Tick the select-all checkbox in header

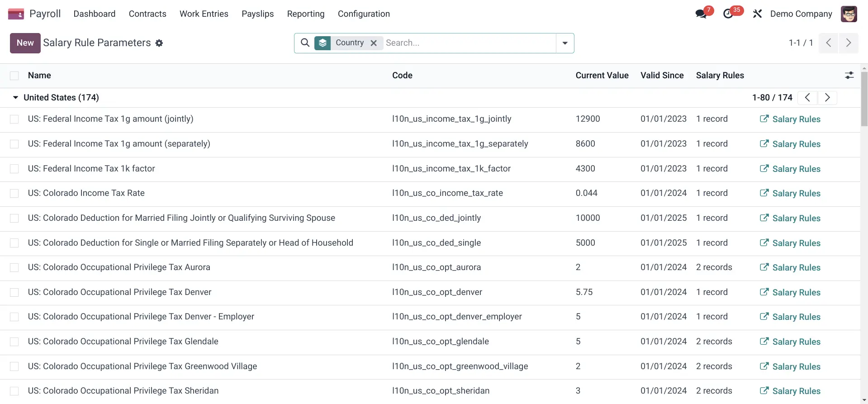14,76
